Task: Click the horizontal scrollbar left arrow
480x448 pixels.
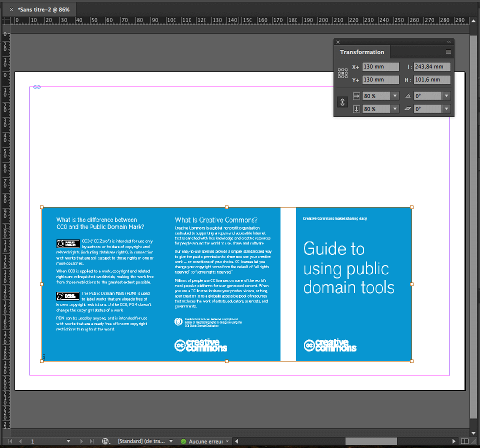Action: click(x=236, y=441)
